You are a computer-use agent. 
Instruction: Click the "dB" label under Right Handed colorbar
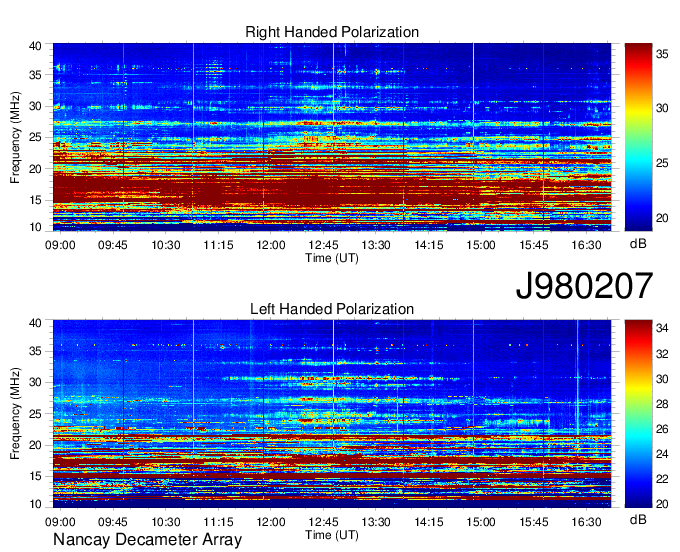click(638, 244)
